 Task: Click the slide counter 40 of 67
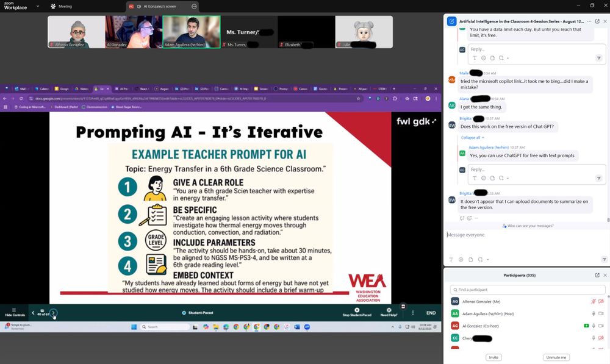click(x=43, y=314)
